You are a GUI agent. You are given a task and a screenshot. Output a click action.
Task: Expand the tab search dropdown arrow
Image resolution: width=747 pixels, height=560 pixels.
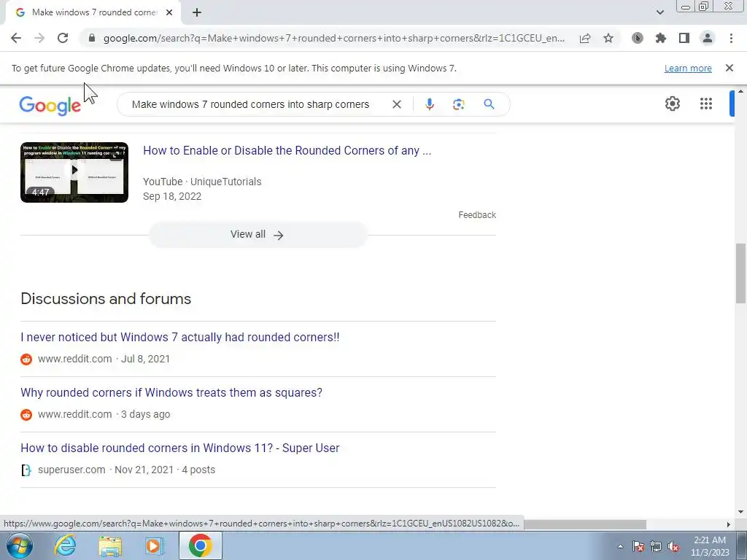pyautogui.click(x=659, y=12)
